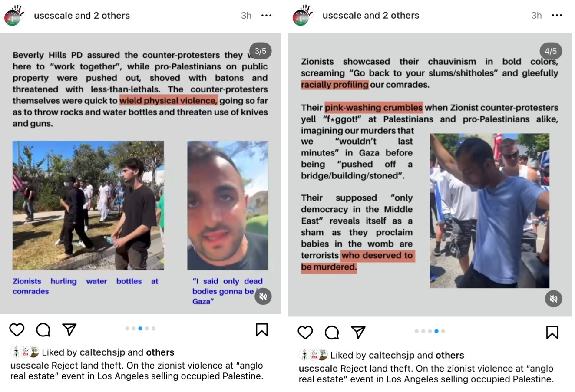
Task: Unmute the video on the 4/5 slide
Action: point(553,299)
